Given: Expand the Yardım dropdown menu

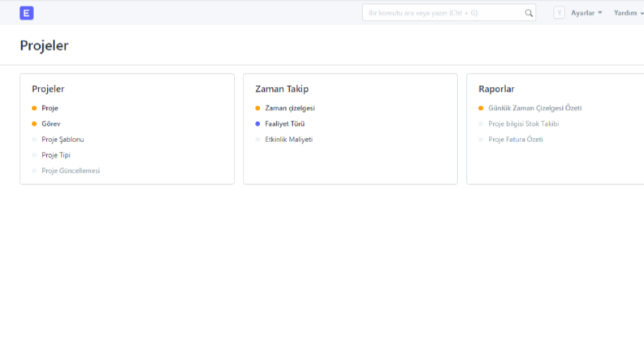Looking at the screenshot, I should [629, 13].
